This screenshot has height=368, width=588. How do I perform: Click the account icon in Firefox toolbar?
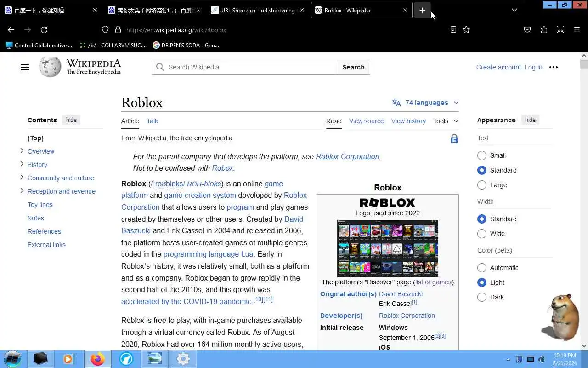click(560, 29)
